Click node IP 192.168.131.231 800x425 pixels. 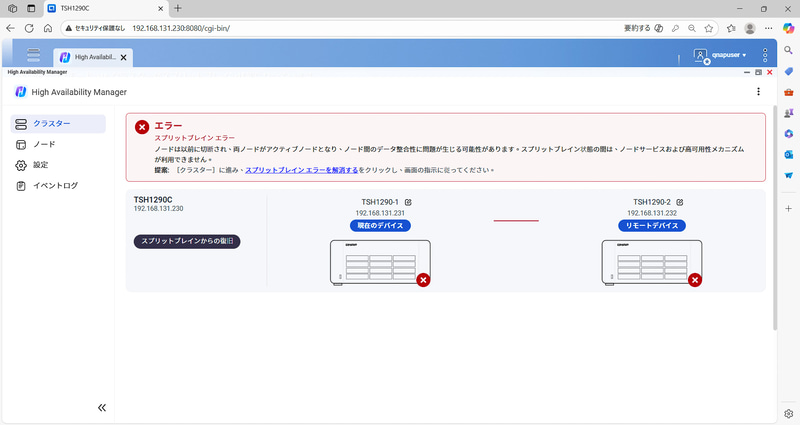click(x=380, y=213)
